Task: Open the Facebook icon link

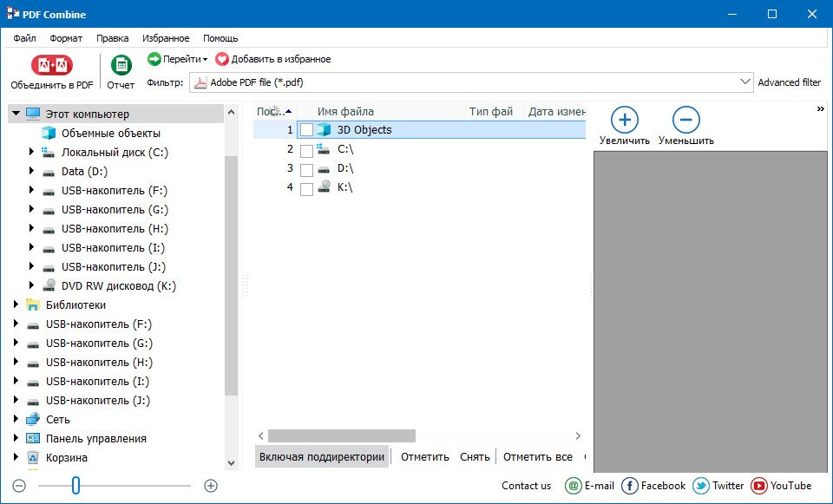Action: click(630, 486)
